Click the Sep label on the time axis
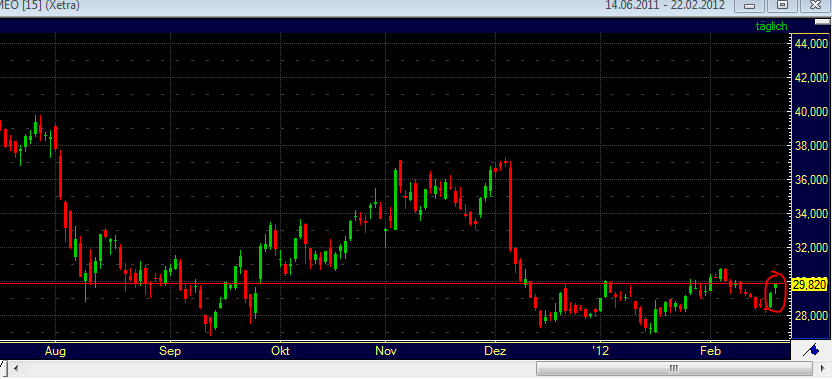The width and height of the screenshot is (832, 379). click(x=170, y=351)
